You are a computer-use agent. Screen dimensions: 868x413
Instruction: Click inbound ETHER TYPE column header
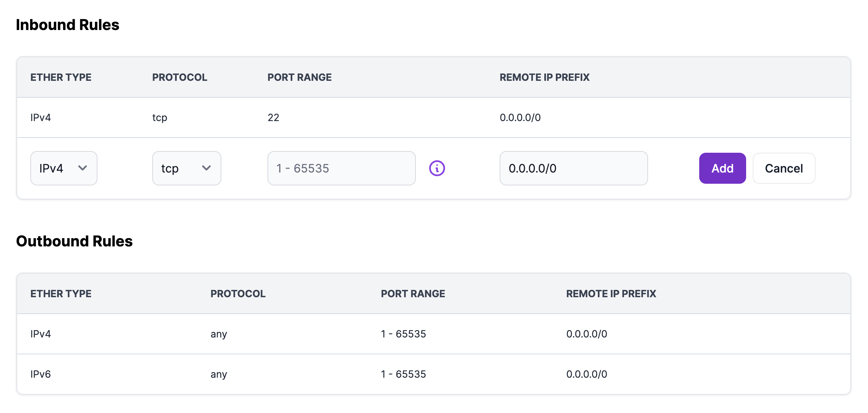pos(61,78)
